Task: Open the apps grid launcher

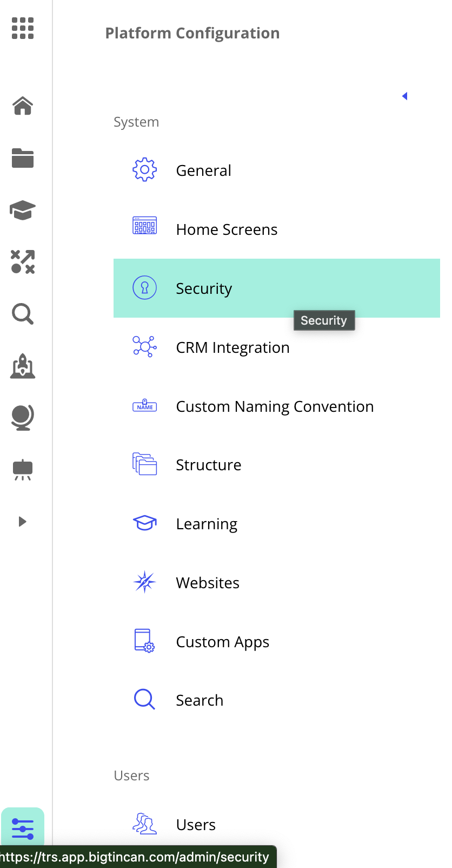Action: 22,29
